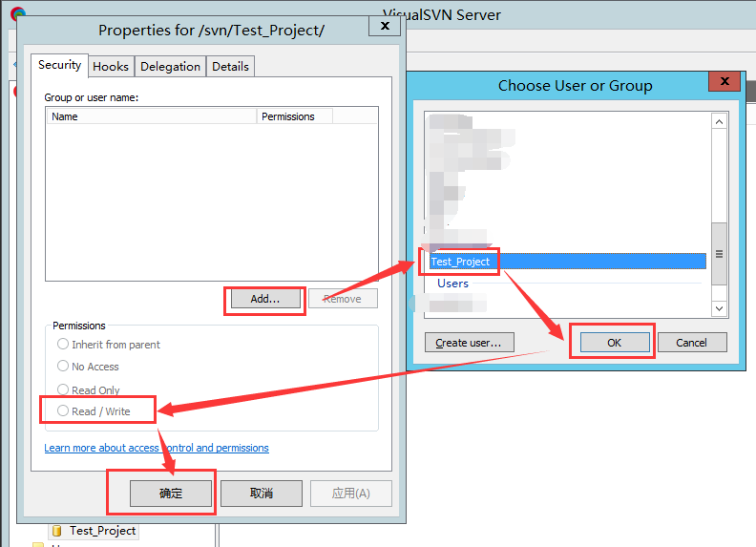Select the Details tab
The image size is (756, 547).
pyautogui.click(x=230, y=67)
